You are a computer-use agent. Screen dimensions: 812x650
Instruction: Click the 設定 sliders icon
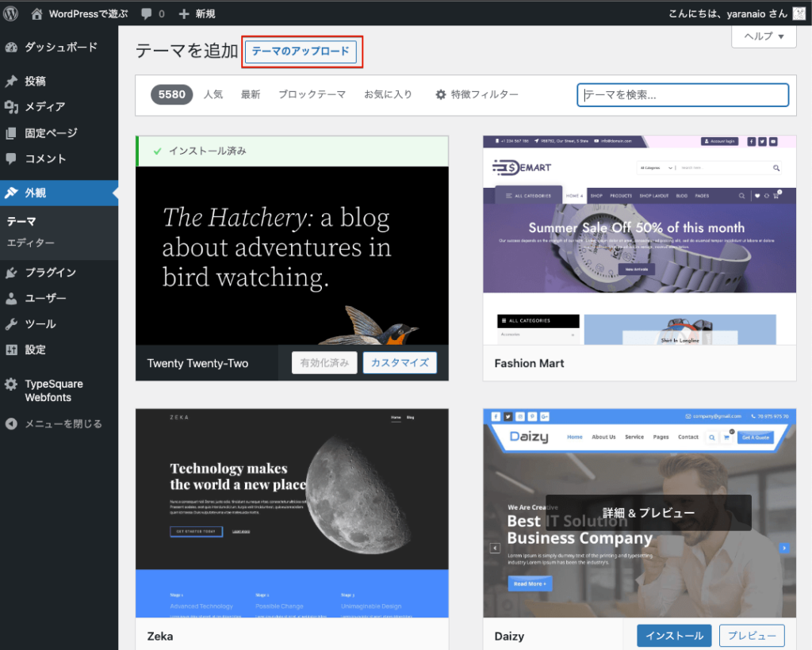pos(11,350)
